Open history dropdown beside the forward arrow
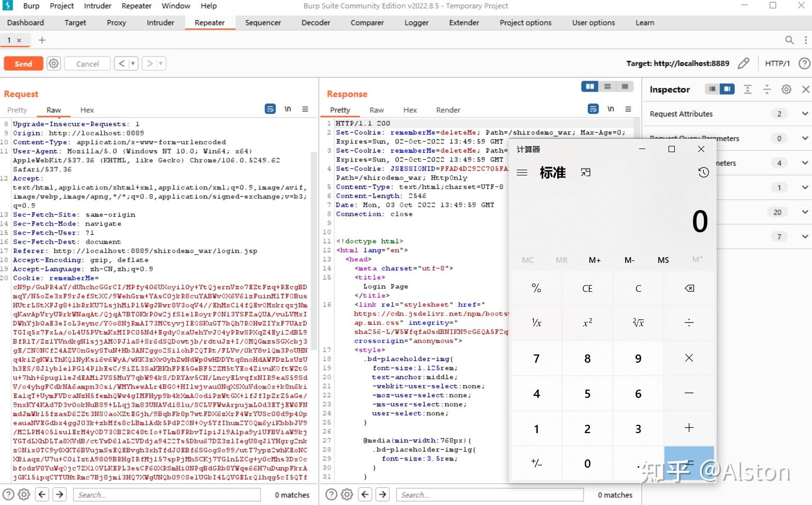Image resolution: width=812 pixels, height=505 pixels. click(161, 64)
